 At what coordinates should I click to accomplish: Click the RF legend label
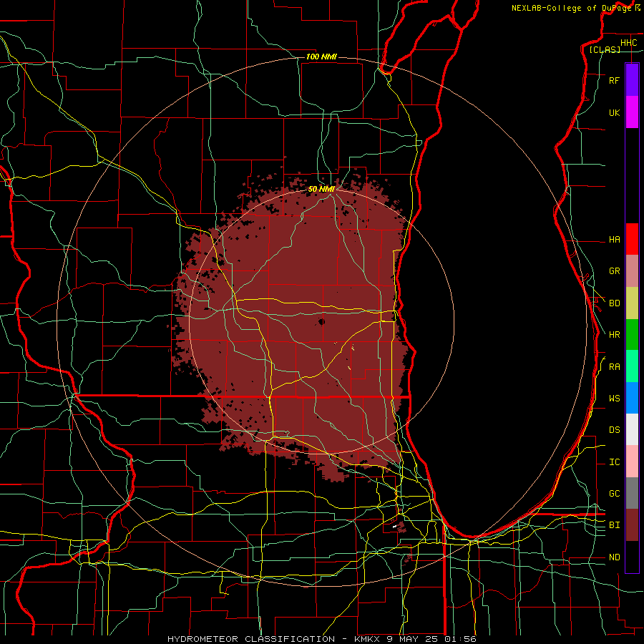coord(615,80)
